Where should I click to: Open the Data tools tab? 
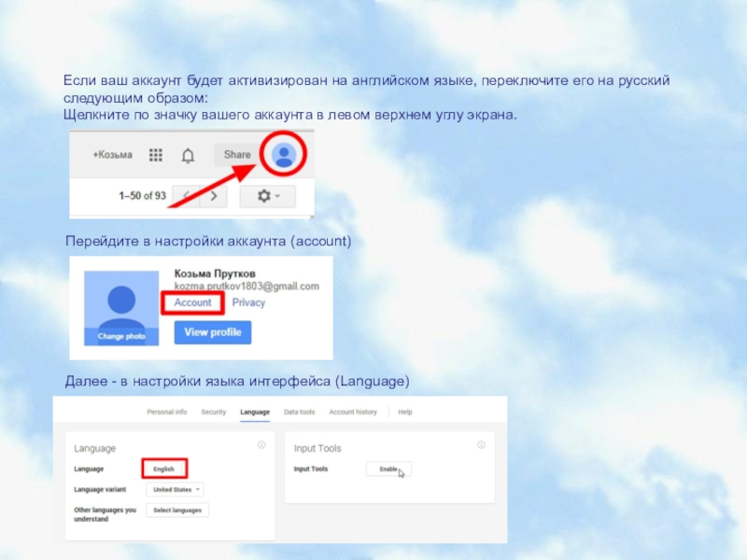(299, 412)
